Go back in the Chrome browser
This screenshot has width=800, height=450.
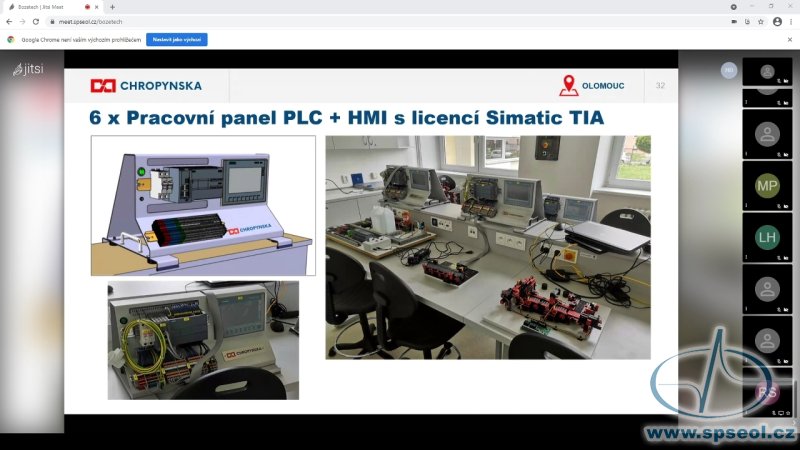(x=9, y=22)
